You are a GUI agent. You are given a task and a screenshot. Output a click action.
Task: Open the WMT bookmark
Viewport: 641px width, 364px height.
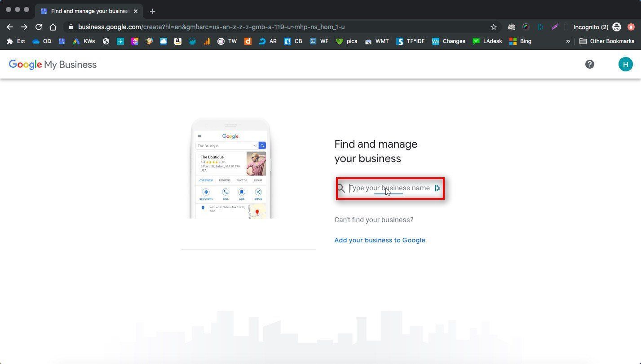point(376,41)
